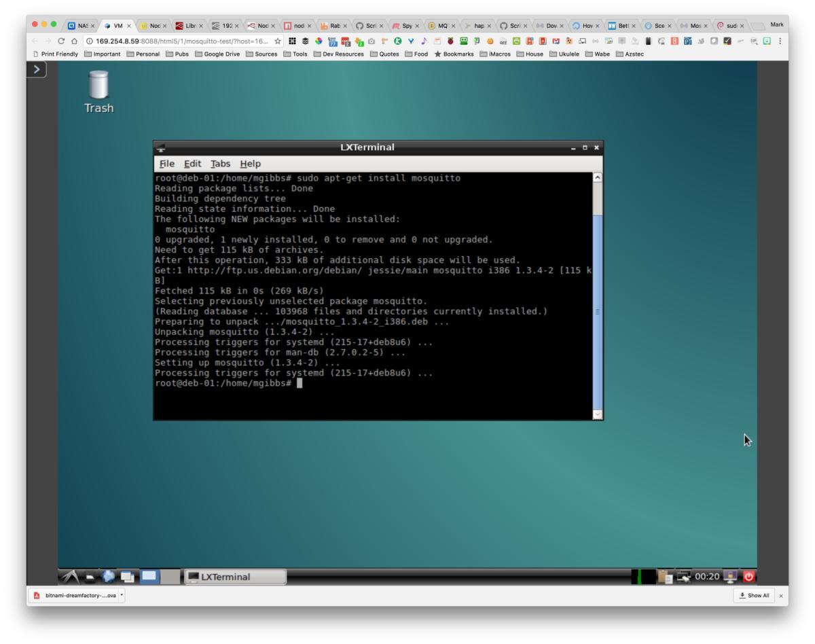Open the Tabs menu in LXTerminal
The height and width of the screenshot is (644, 815).
(x=221, y=164)
